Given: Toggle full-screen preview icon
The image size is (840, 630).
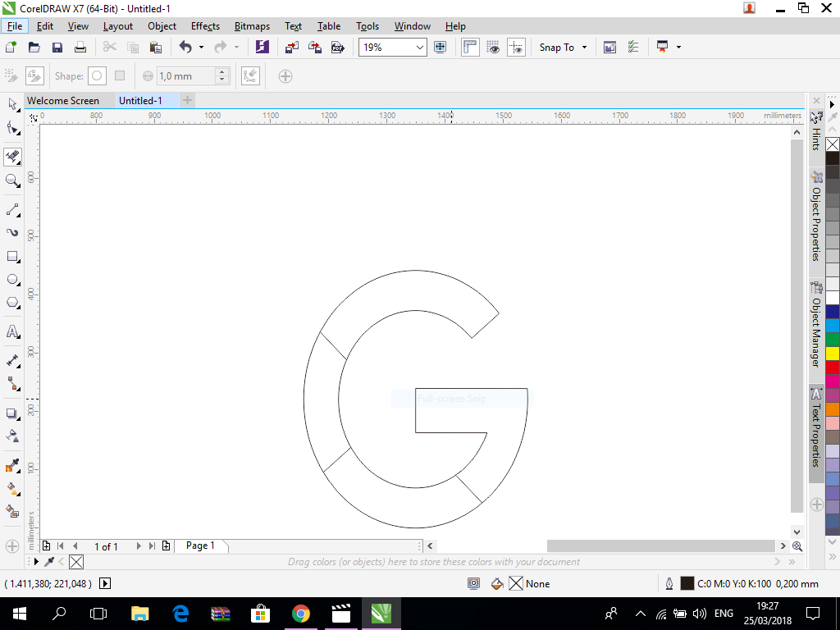Looking at the screenshot, I should [x=441, y=47].
